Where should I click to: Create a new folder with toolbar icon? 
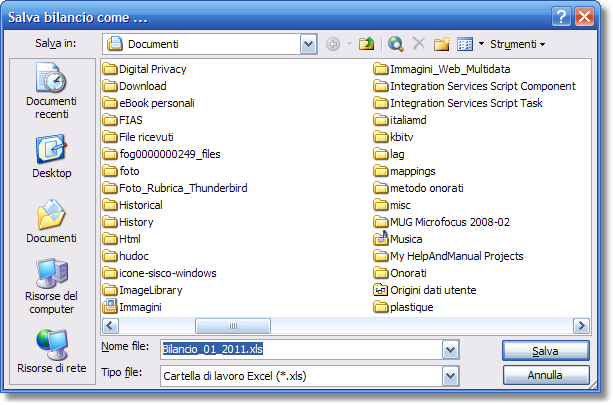tap(442, 44)
